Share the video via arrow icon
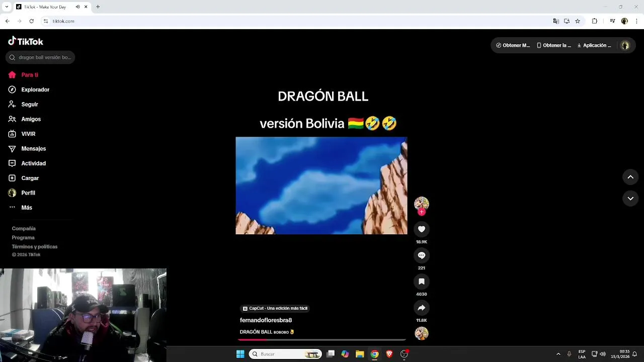Image resolution: width=644 pixels, height=362 pixels. click(x=422, y=308)
